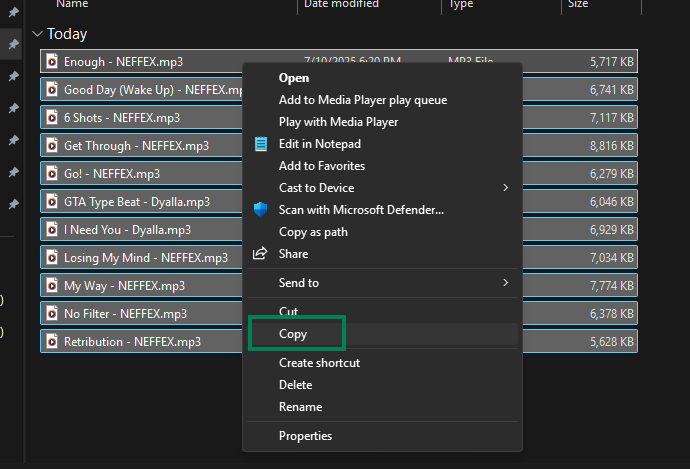
Task: Click the GTA Type Beat file icon
Action: tap(52, 202)
